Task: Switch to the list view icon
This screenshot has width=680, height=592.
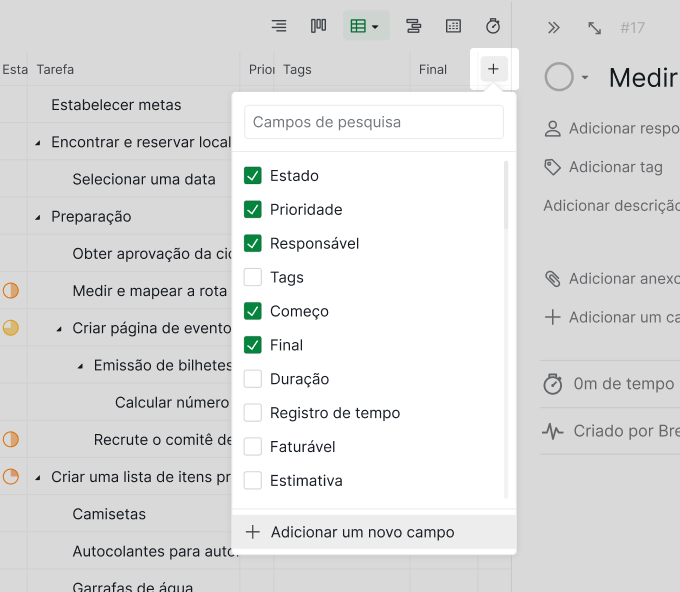Action: pyautogui.click(x=279, y=26)
